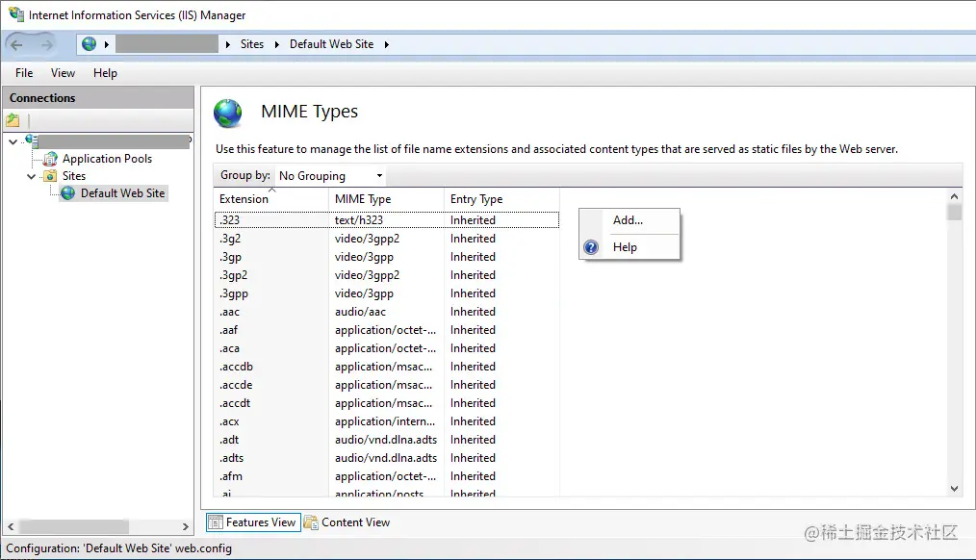
Task: Select the .adts extension row
Action: (387, 458)
